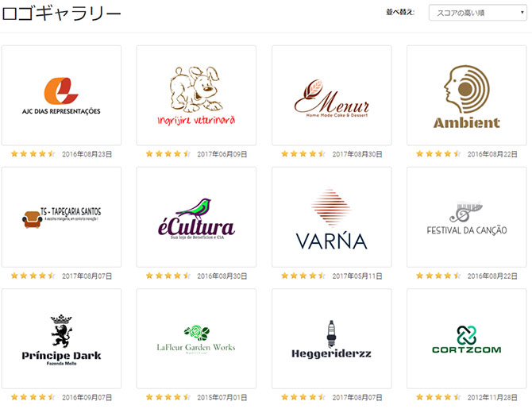
Task: Select the Menur cake and dessert logo
Action: [331, 95]
